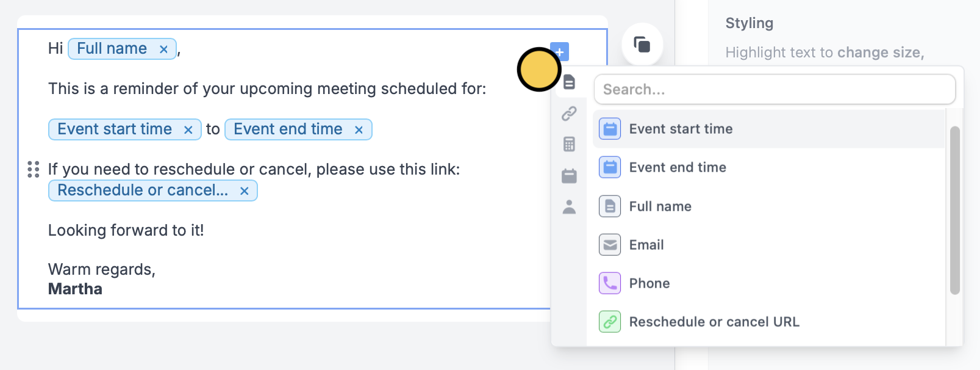Viewport: 980px width, 370px height.
Task: Select the link fields category icon
Action: (570, 113)
